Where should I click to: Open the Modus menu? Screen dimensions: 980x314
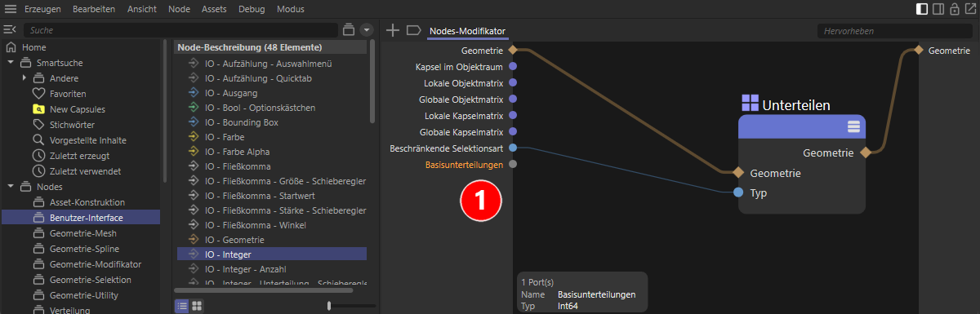pyautogui.click(x=290, y=9)
